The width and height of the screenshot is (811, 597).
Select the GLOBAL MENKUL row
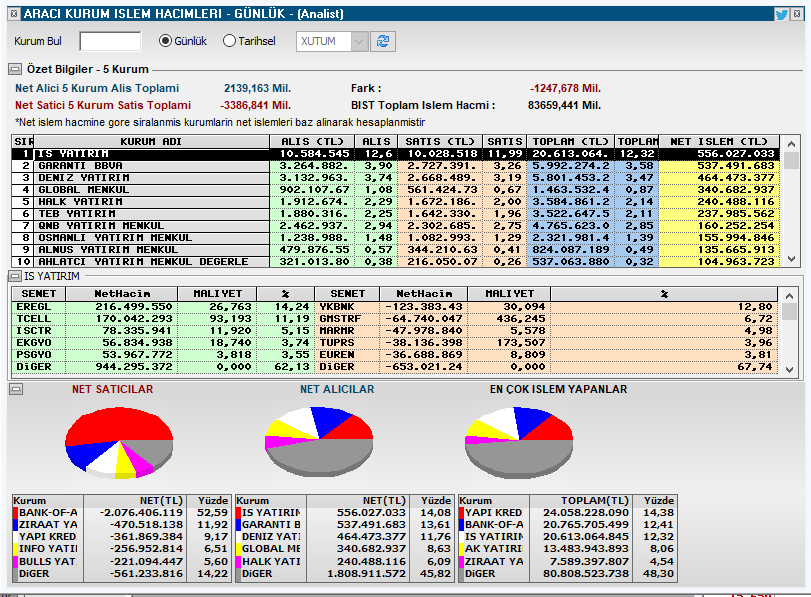[395, 189]
